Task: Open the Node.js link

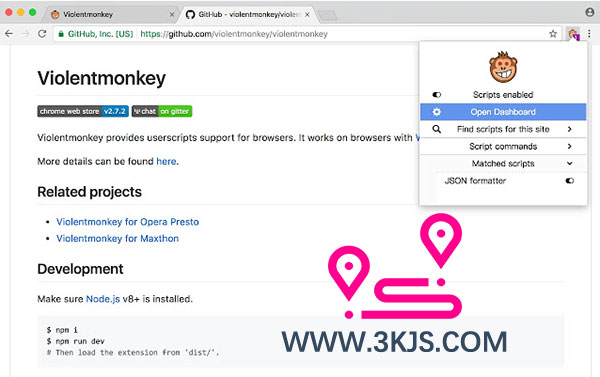Action: coord(103,299)
